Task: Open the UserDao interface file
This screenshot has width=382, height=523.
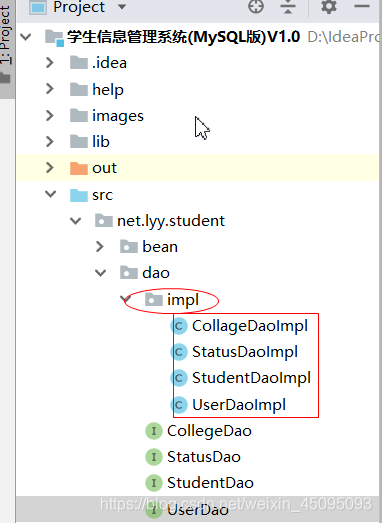Action: 198,510
